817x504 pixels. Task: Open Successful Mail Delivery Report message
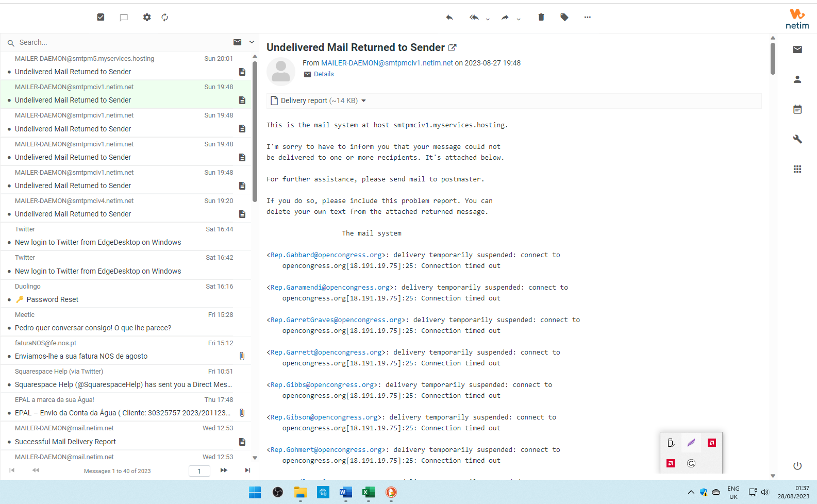pyautogui.click(x=126, y=435)
